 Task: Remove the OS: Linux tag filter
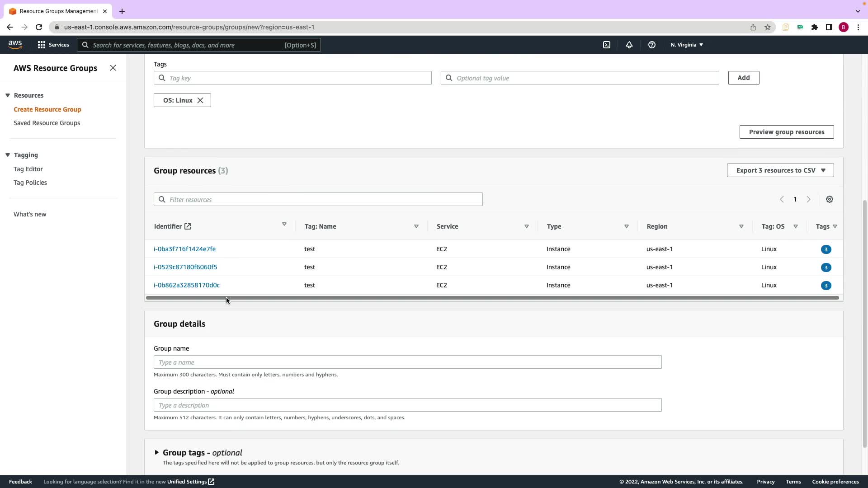point(200,100)
